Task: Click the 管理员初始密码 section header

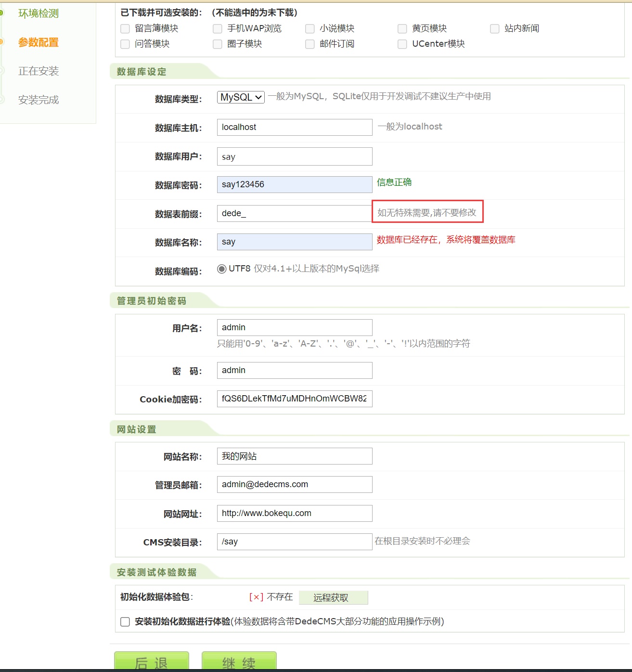Action: [152, 301]
